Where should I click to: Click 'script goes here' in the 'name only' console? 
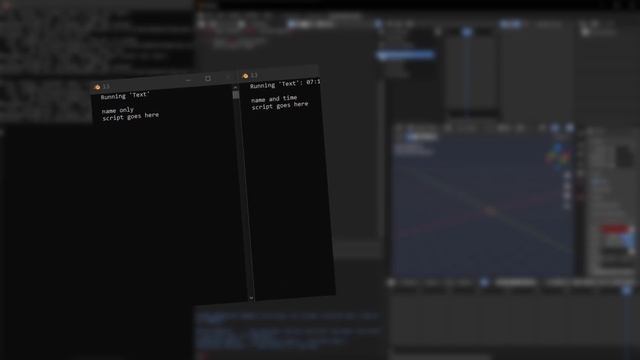tap(131, 117)
